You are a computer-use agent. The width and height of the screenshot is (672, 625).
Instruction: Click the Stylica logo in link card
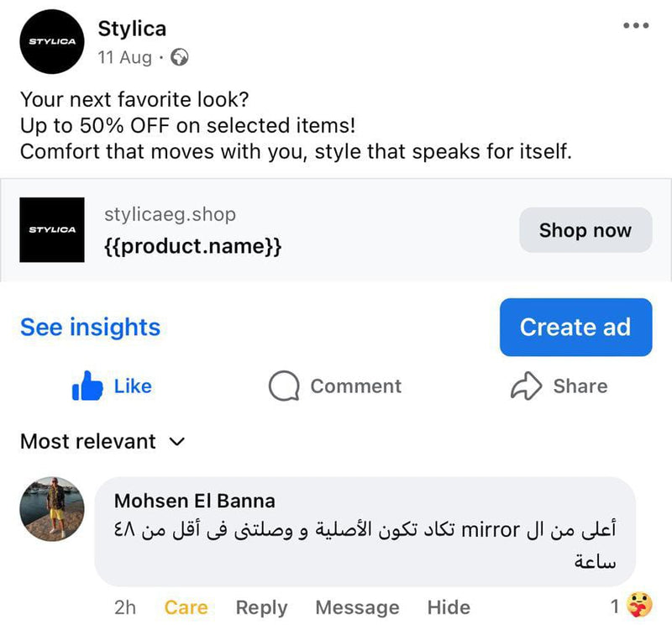pos(52,229)
